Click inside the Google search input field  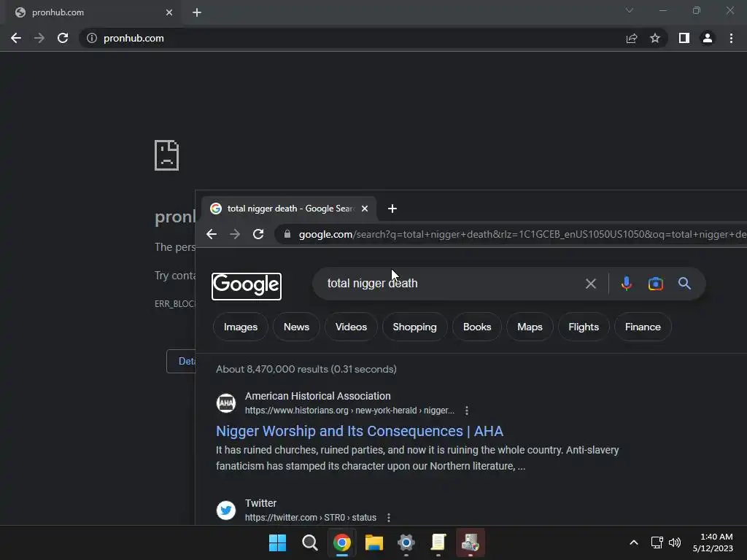448,284
